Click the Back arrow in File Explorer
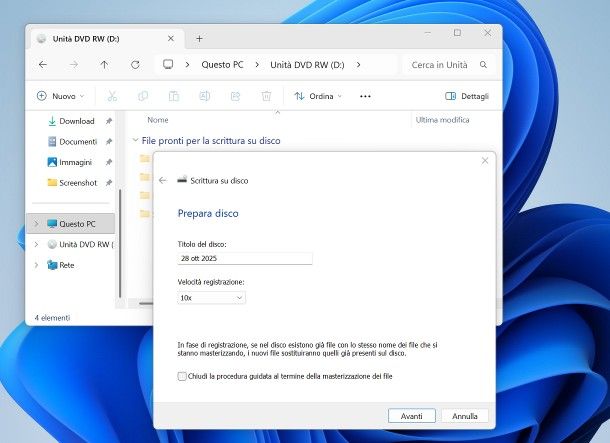The image size is (610, 443). [43, 65]
